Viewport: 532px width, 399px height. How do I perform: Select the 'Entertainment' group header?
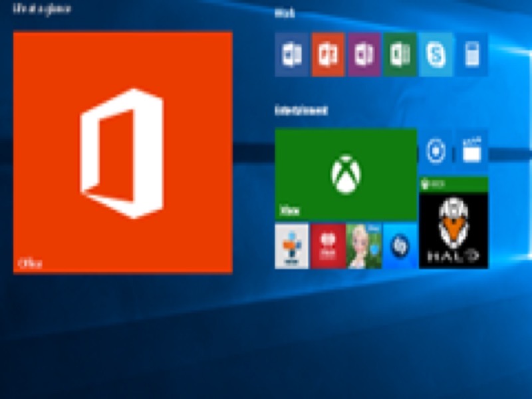[301, 110]
